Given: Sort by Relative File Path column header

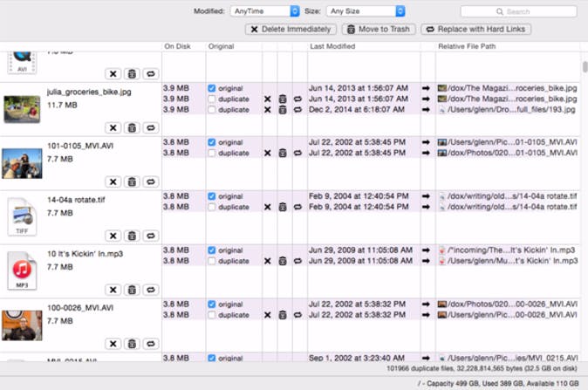Looking at the screenshot, I should click(467, 46).
